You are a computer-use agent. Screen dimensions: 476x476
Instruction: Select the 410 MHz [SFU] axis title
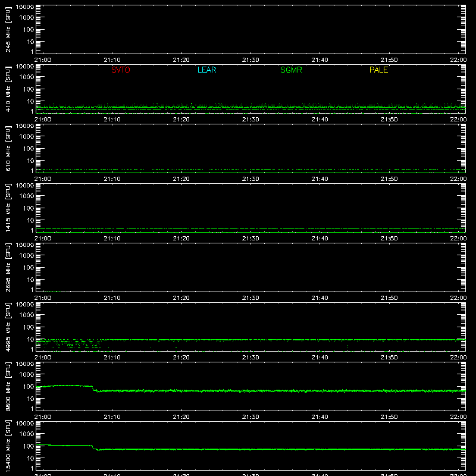tap(8, 89)
